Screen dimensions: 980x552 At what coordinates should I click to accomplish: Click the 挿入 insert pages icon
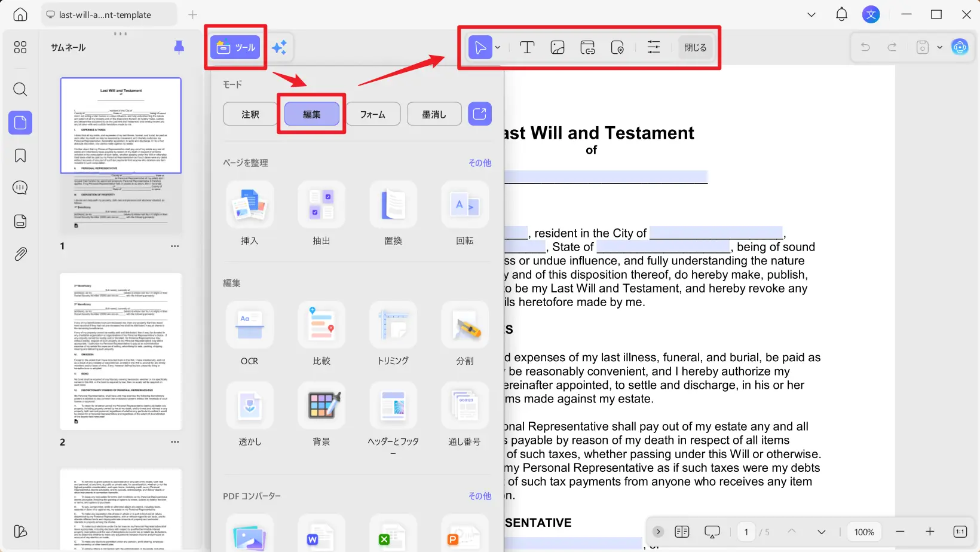coord(250,205)
